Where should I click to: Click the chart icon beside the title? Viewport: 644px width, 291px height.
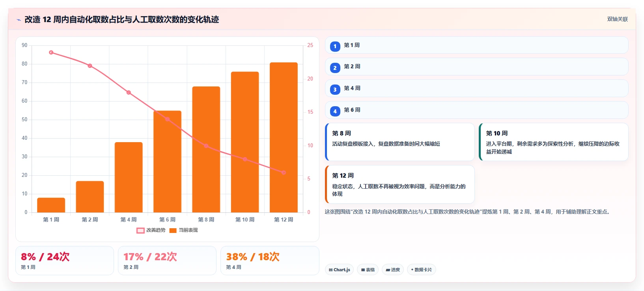tap(19, 20)
